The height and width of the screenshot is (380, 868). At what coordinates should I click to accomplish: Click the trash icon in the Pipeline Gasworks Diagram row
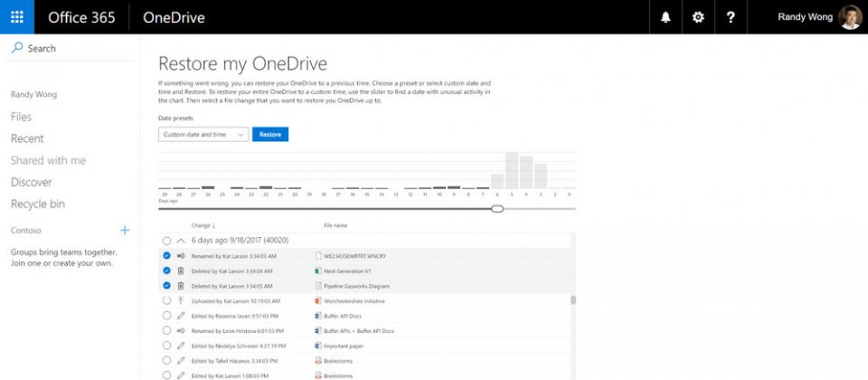[181, 286]
